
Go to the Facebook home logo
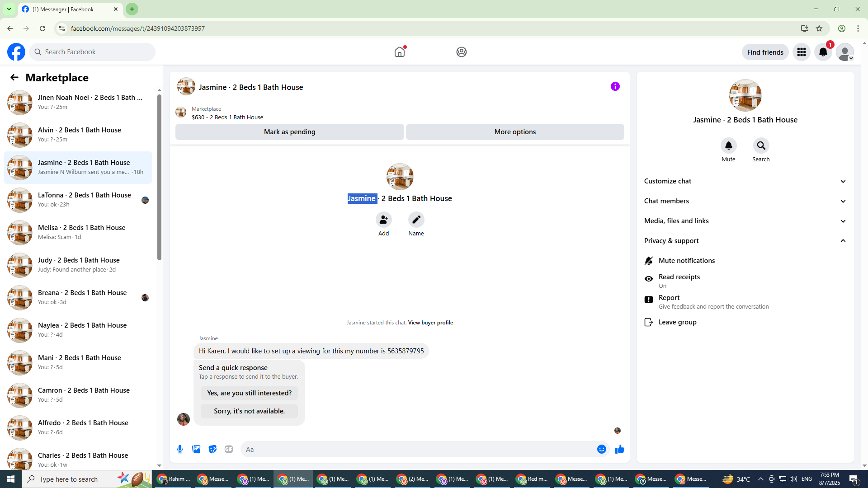(16, 52)
